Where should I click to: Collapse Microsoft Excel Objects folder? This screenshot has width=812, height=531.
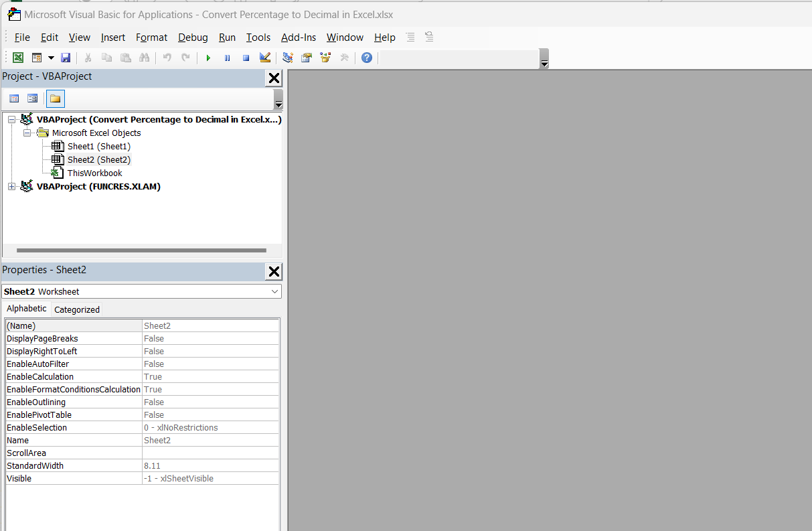click(x=27, y=133)
